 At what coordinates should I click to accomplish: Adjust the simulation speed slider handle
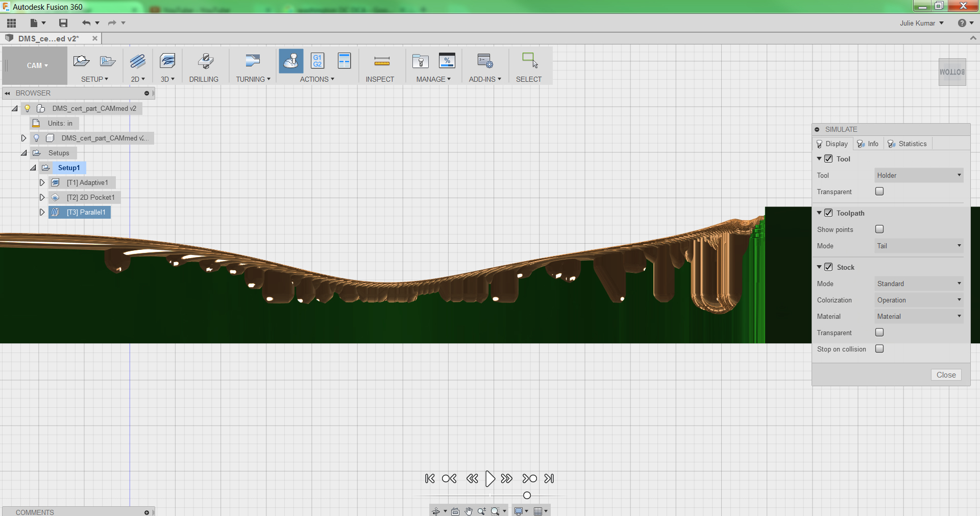527,496
